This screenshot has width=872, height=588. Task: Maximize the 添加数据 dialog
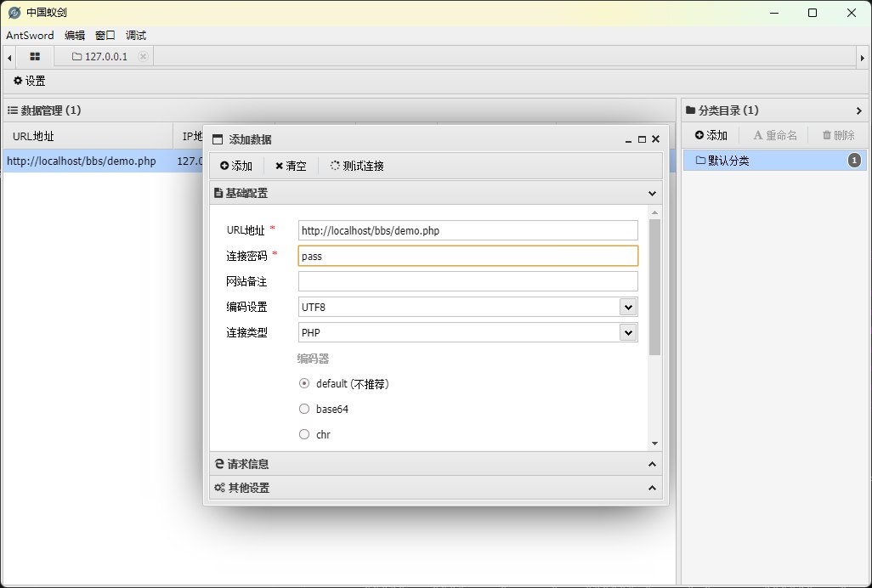point(642,139)
